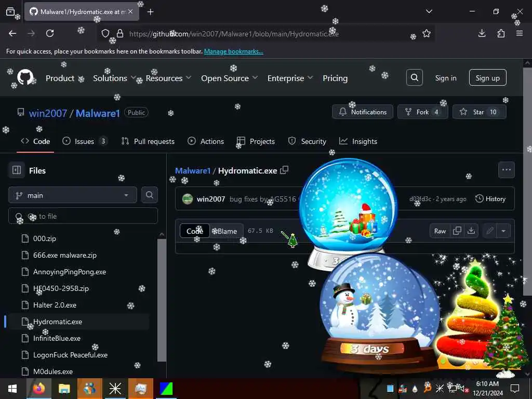
Task: Star the Malware1 repository
Action: pos(479,112)
